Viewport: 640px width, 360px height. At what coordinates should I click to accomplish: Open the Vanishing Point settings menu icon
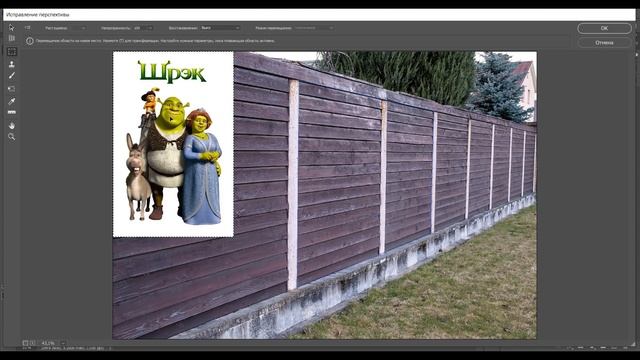click(27, 27)
